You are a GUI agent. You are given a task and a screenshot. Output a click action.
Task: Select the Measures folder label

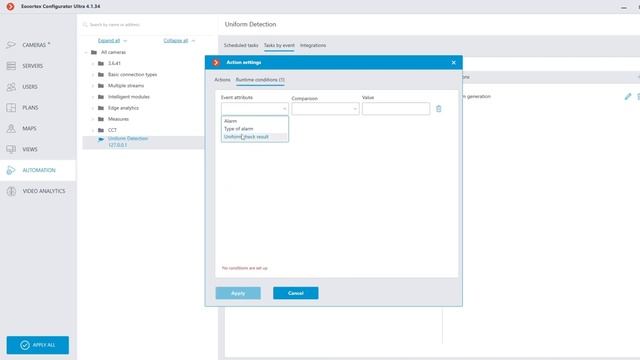(x=118, y=119)
